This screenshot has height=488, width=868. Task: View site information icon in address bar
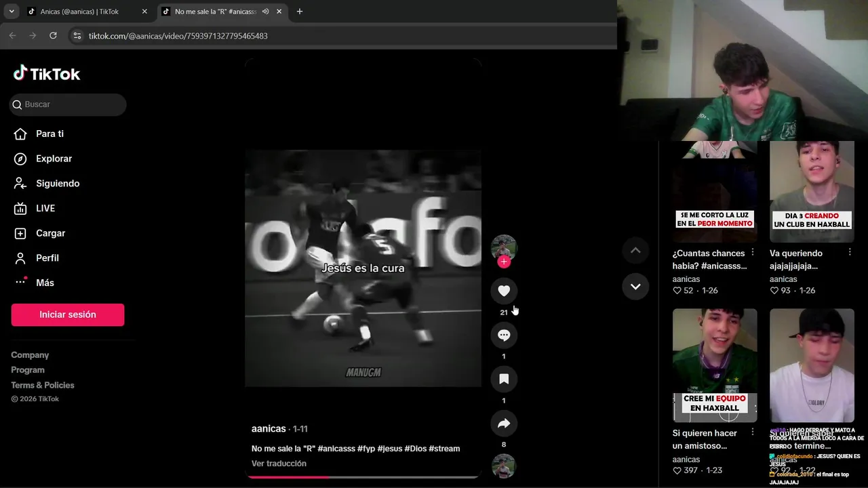click(77, 36)
